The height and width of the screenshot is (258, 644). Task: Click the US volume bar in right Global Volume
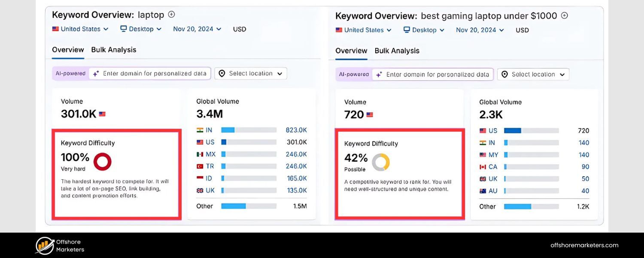click(531, 131)
